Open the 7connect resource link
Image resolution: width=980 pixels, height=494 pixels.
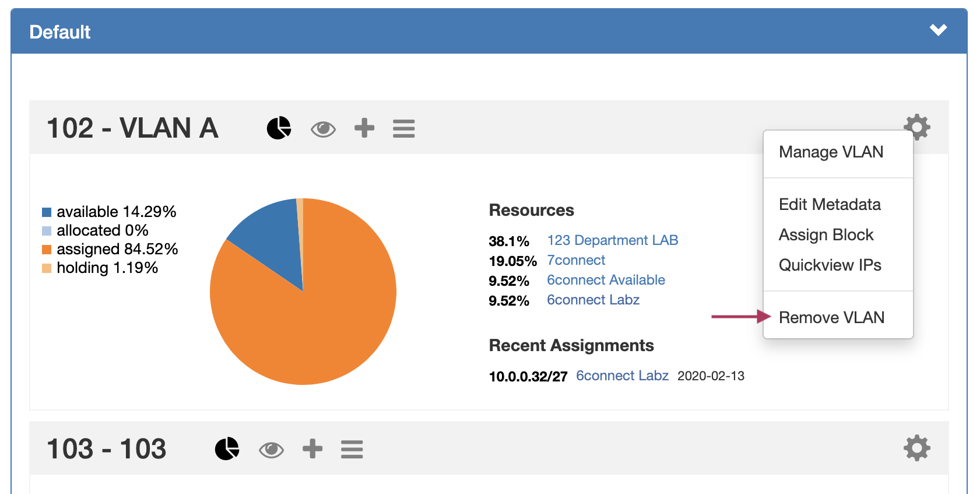point(576,260)
